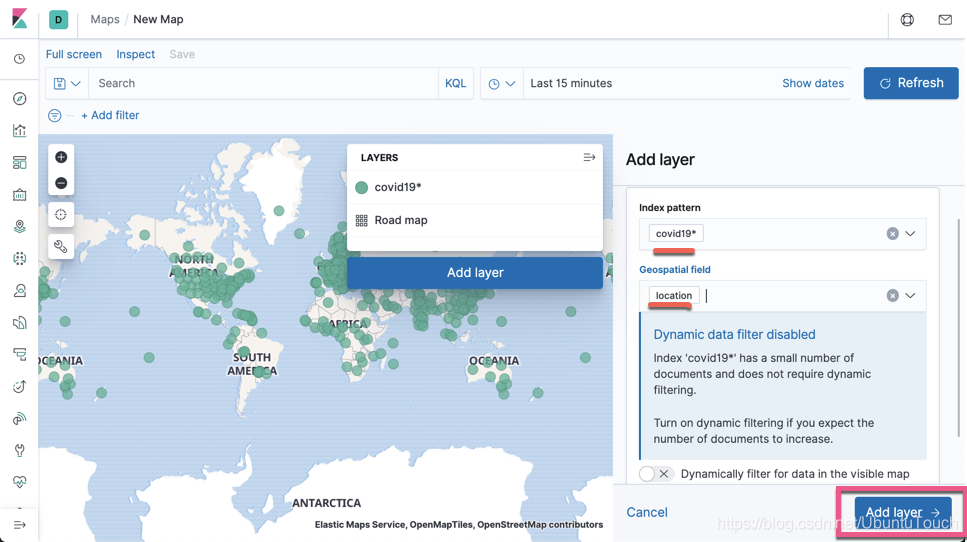Open the time quick menu dropdown
Screen dimensions: 967x542
coord(501,83)
